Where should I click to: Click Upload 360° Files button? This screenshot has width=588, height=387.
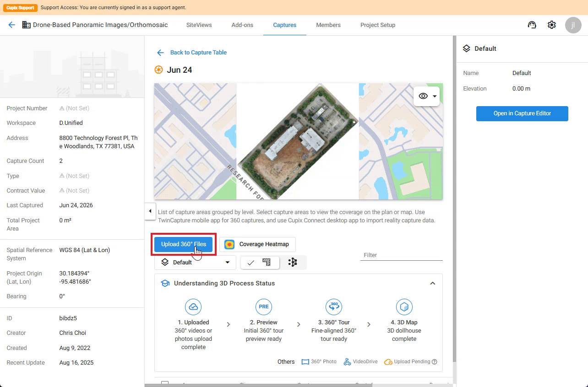click(184, 244)
